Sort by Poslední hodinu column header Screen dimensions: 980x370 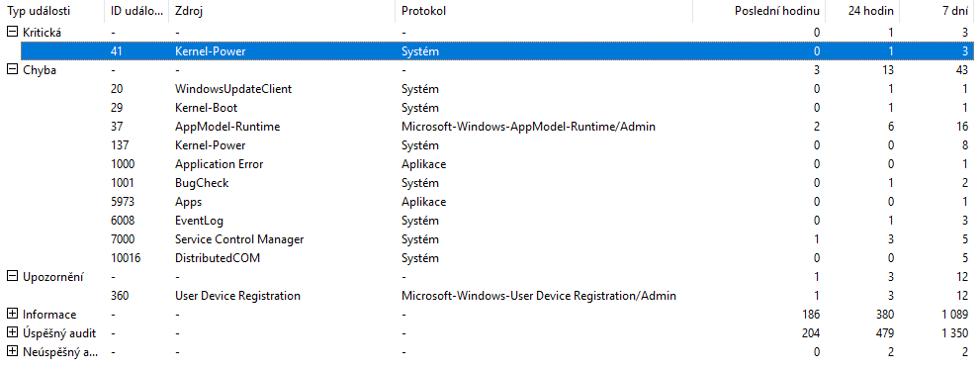coord(759,11)
